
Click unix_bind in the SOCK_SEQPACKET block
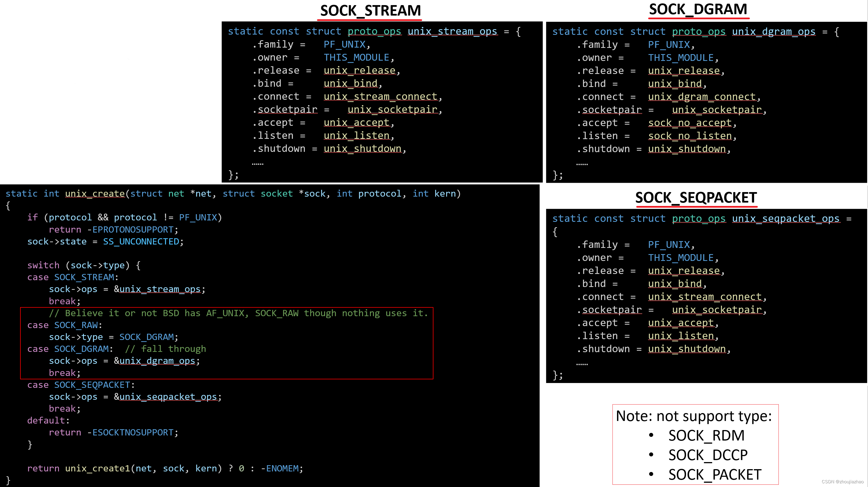675,284
